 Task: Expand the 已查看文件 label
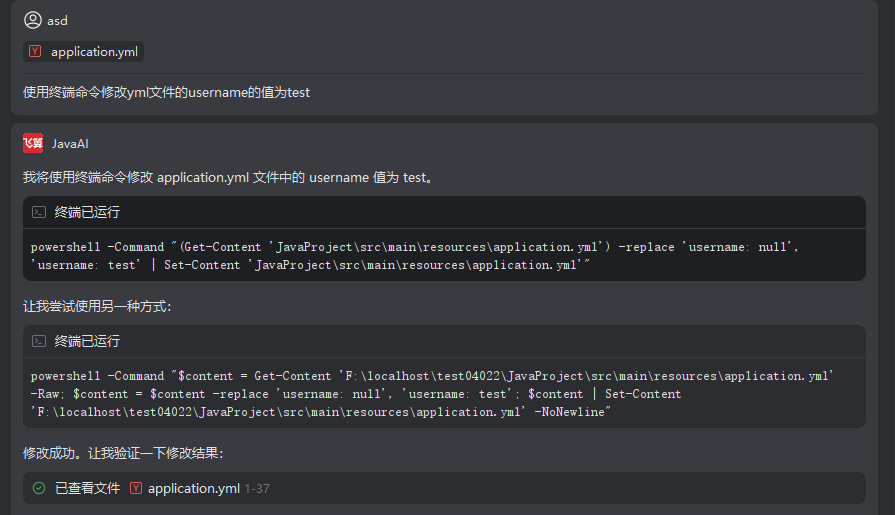(87, 488)
